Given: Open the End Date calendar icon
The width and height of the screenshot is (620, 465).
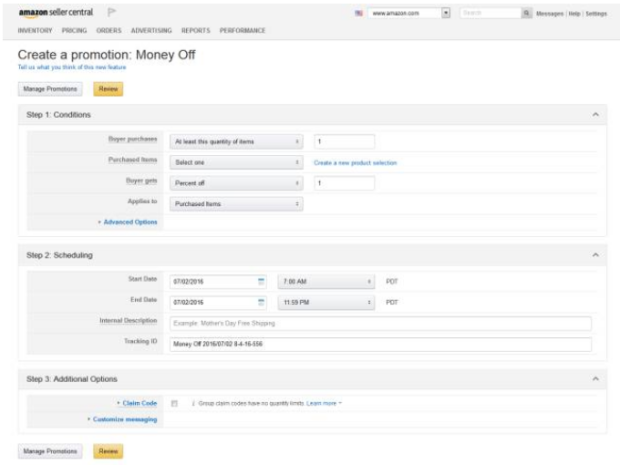Looking at the screenshot, I should click(x=261, y=302).
